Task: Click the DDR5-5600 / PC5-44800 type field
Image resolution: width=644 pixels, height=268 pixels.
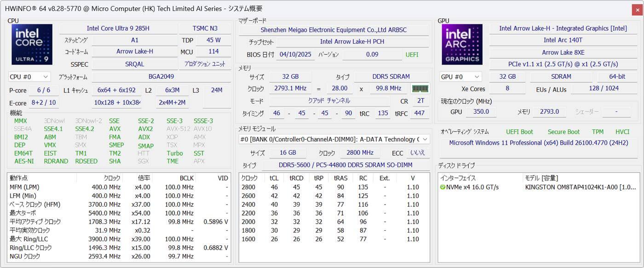Action: point(345,165)
